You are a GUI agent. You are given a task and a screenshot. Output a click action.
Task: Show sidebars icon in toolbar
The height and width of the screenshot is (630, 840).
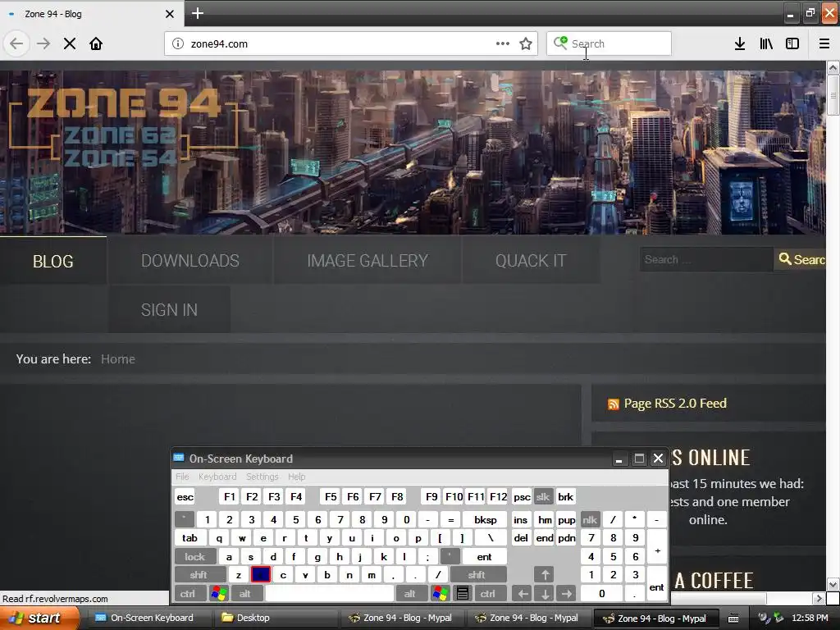pos(792,43)
